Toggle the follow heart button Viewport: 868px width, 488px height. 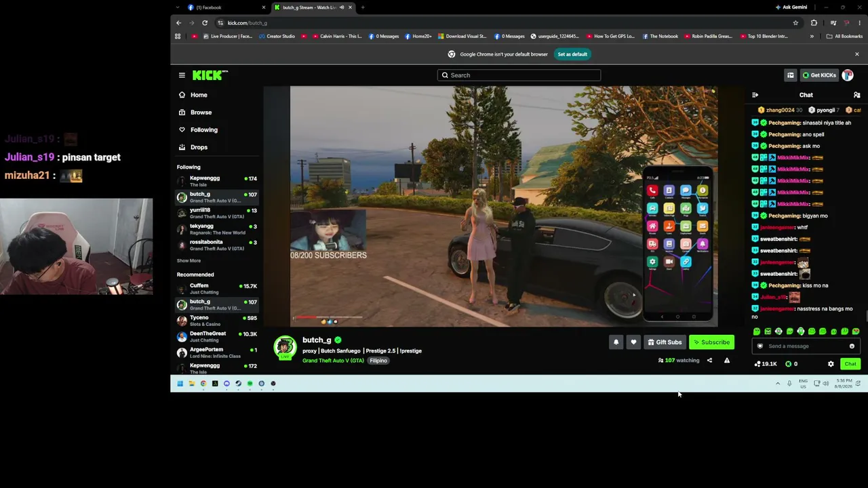633,342
